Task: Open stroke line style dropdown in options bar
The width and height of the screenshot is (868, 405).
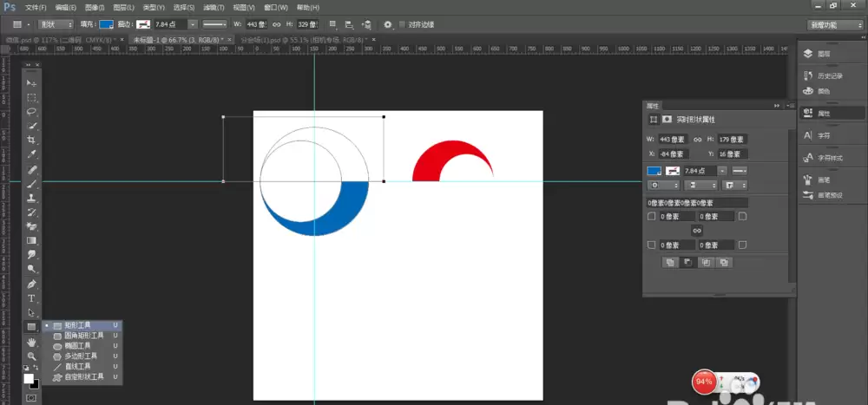Action: (x=214, y=24)
